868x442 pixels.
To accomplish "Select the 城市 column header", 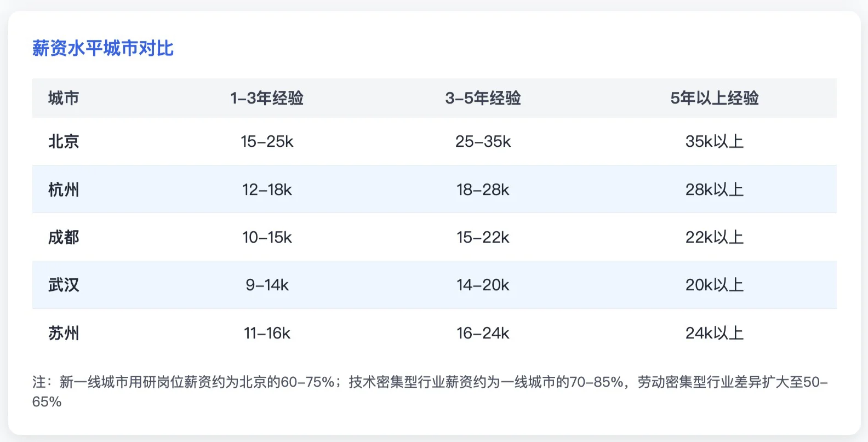I will pyautogui.click(x=64, y=98).
